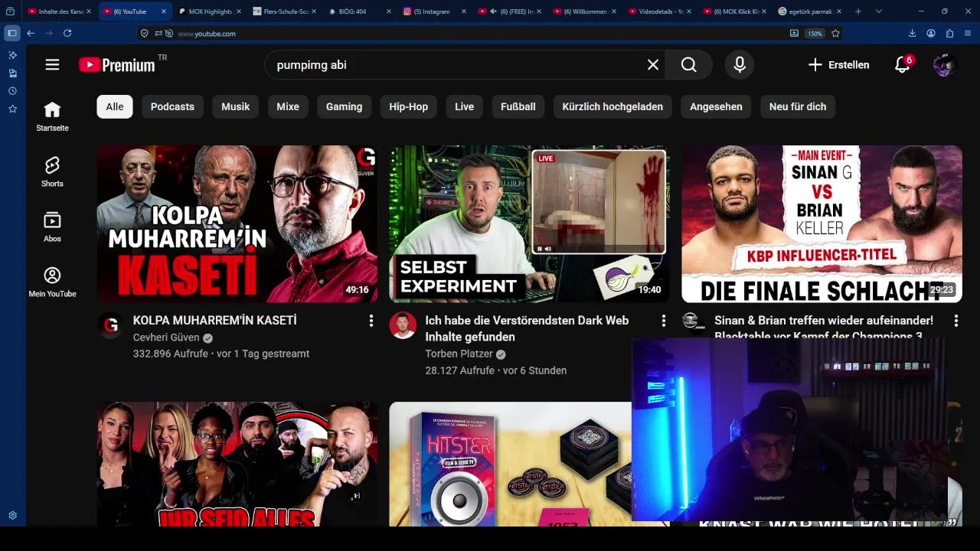Reload the page

coord(67,34)
